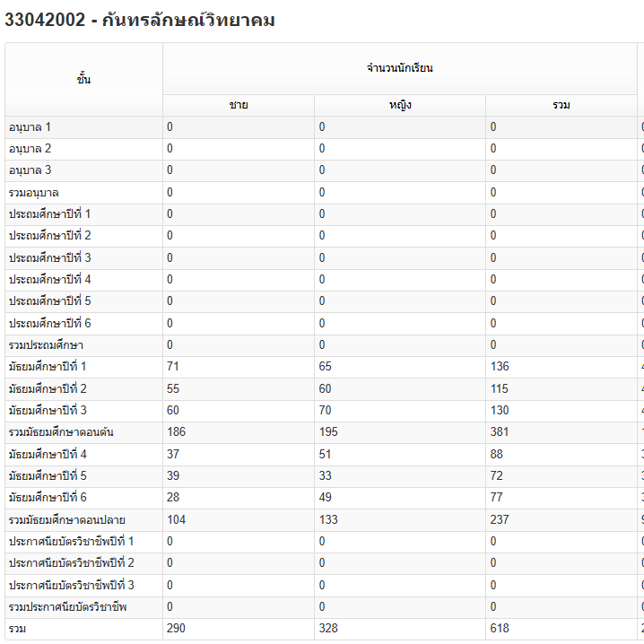This screenshot has height=644, width=644.
Task: Select the รวมอนุบาล row label
Action: [34, 193]
